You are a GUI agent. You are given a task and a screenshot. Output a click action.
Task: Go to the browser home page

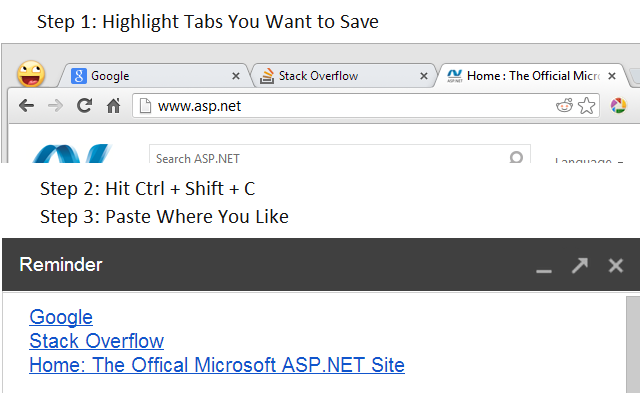coord(114,105)
